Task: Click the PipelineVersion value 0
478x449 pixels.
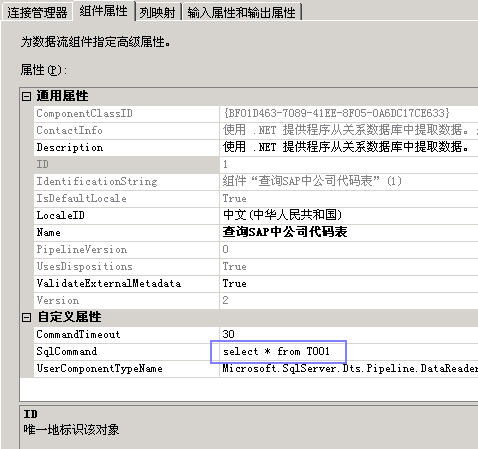Action: coord(225,249)
